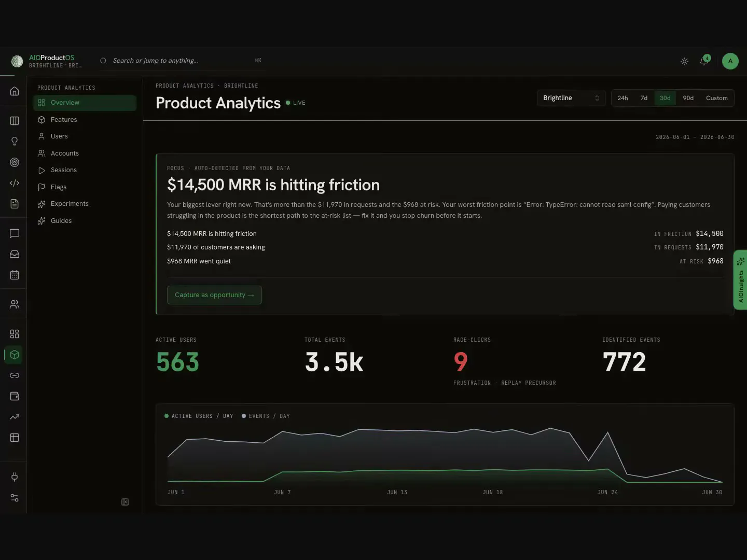Image resolution: width=747 pixels, height=560 pixels.
Task: Focus the search or jump field
Action: coord(181,61)
